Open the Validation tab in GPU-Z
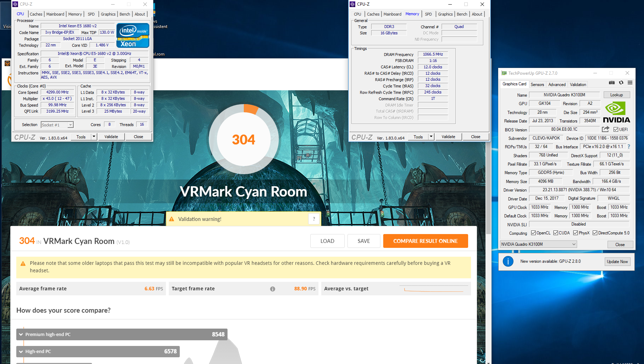 click(x=578, y=85)
